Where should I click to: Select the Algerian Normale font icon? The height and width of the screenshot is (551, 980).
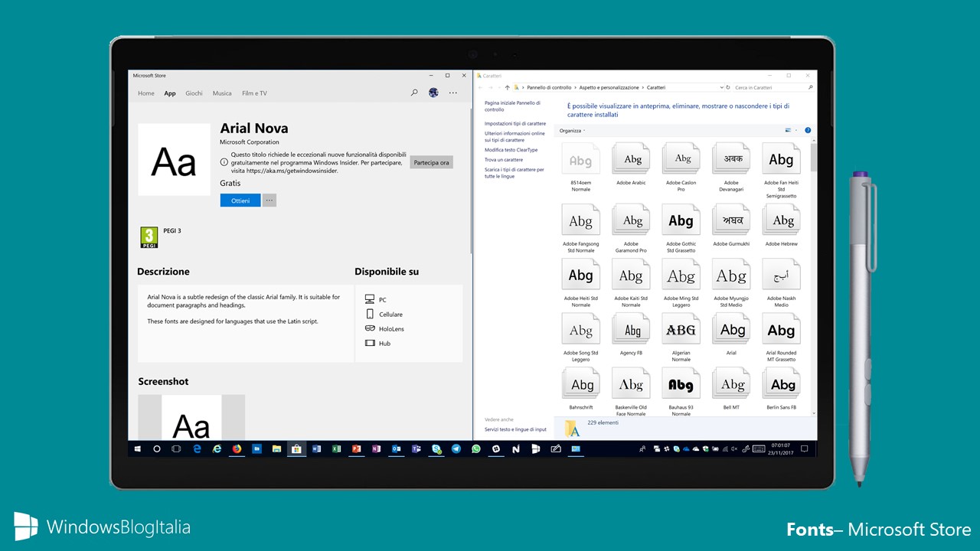coord(681,330)
